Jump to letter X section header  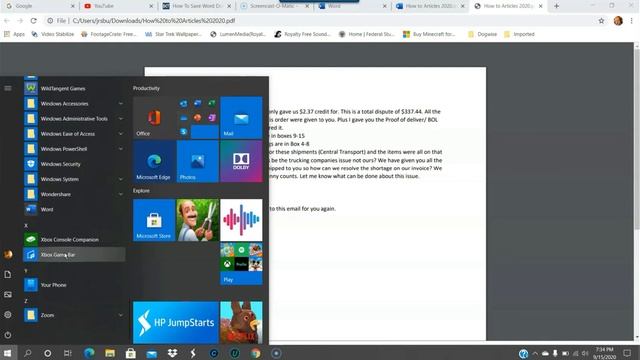(x=26, y=225)
